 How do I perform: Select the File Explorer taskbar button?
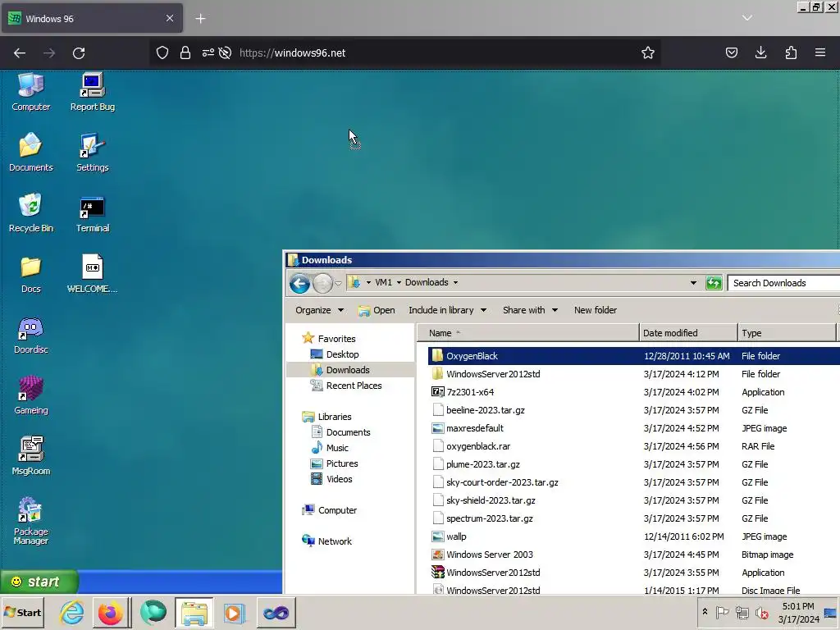point(194,612)
